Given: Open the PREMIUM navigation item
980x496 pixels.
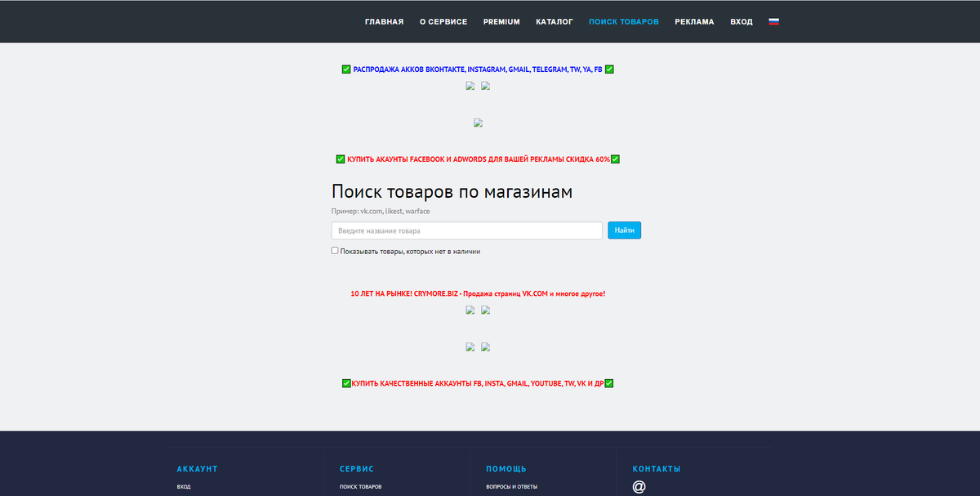Looking at the screenshot, I should point(501,22).
